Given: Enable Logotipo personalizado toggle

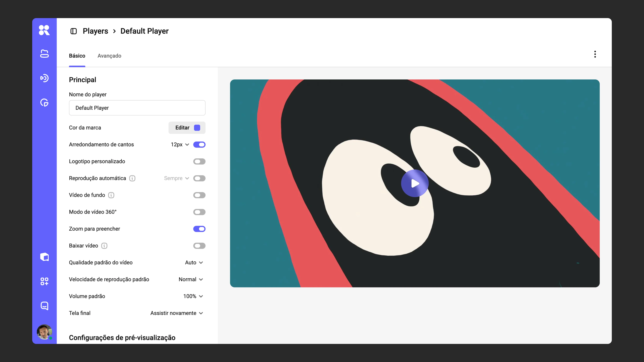Looking at the screenshot, I should point(199,161).
